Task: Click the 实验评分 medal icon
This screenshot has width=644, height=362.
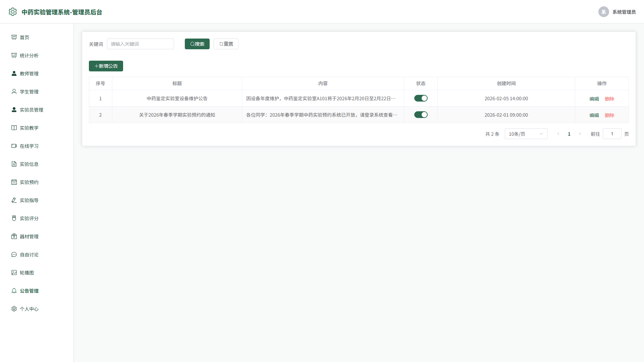Action: [x=14, y=218]
